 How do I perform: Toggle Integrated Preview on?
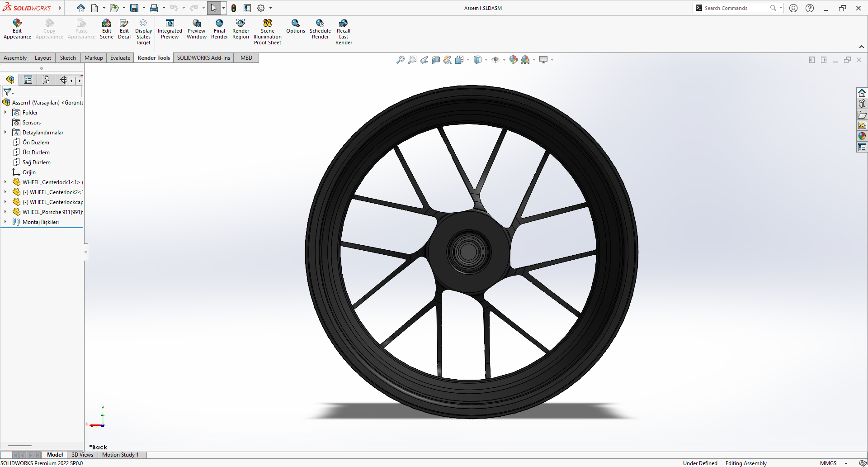[170, 29]
